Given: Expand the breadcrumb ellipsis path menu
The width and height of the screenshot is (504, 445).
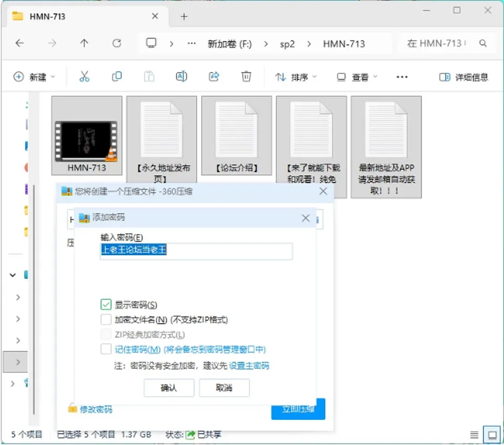Looking at the screenshot, I should coord(192,43).
